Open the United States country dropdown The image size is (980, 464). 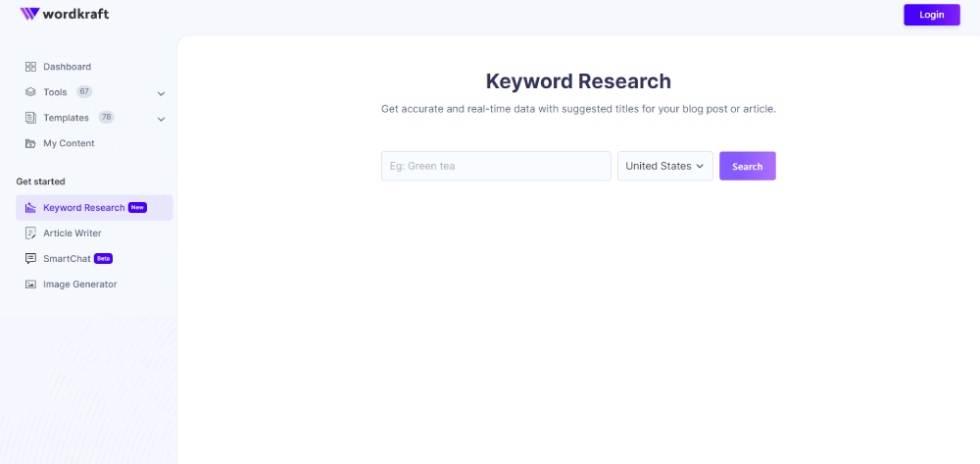point(664,166)
